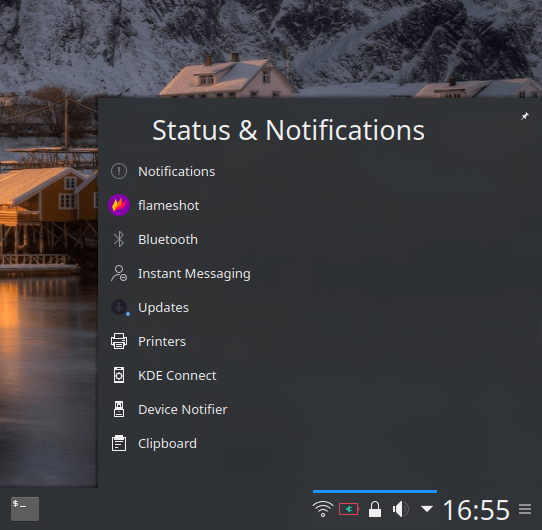This screenshot has width=542, height=530.
Task: Select the KDE Connect label entry
Action: [x=177, y=375]
